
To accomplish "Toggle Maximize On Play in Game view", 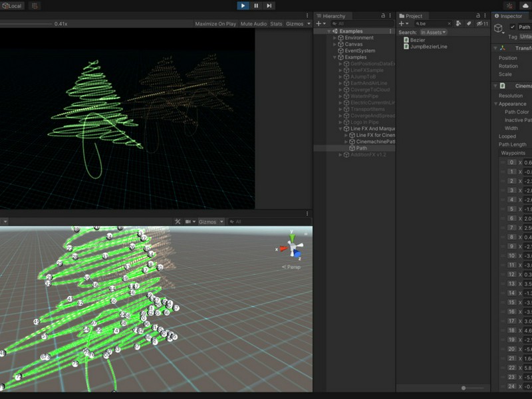I will pyautogui.click(x=215, y=24).
